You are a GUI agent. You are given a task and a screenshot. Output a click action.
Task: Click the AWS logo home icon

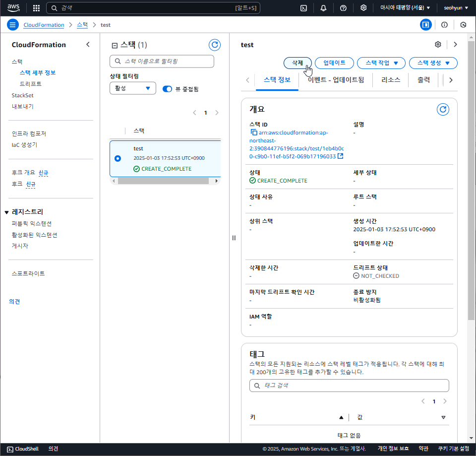(x=14, y=8)
